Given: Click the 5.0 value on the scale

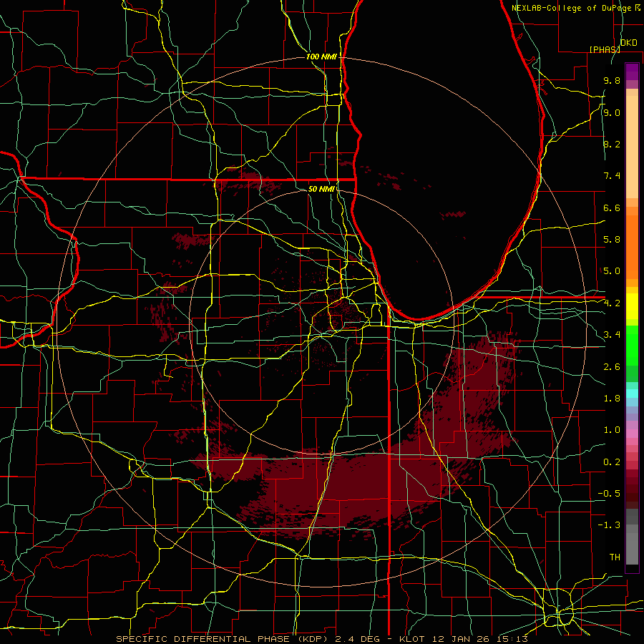Looking at the screenshot, I should [x=612, y=271].
